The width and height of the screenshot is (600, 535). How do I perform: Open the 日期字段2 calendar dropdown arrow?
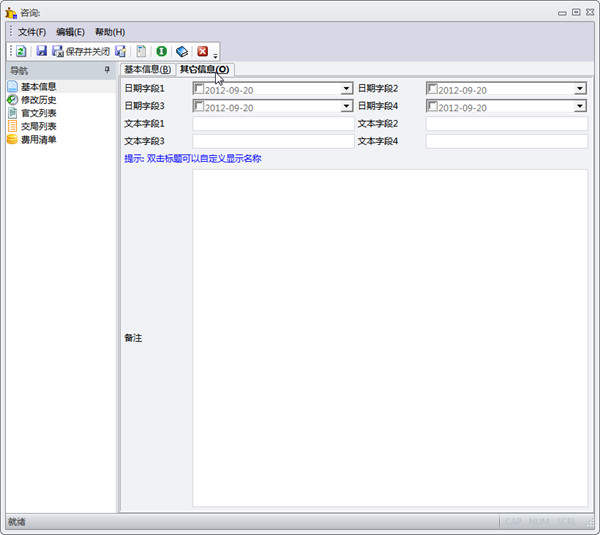[x=580, y=88]
